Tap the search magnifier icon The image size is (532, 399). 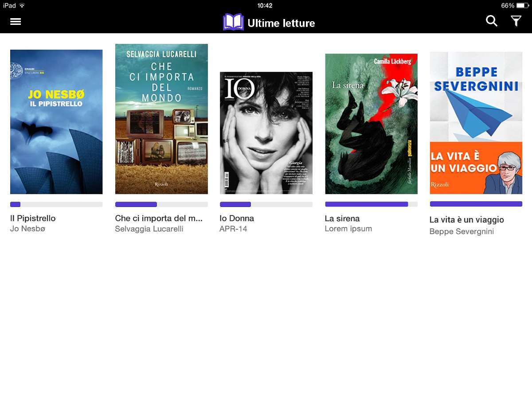pyautogui.click(x=492, y=21)
